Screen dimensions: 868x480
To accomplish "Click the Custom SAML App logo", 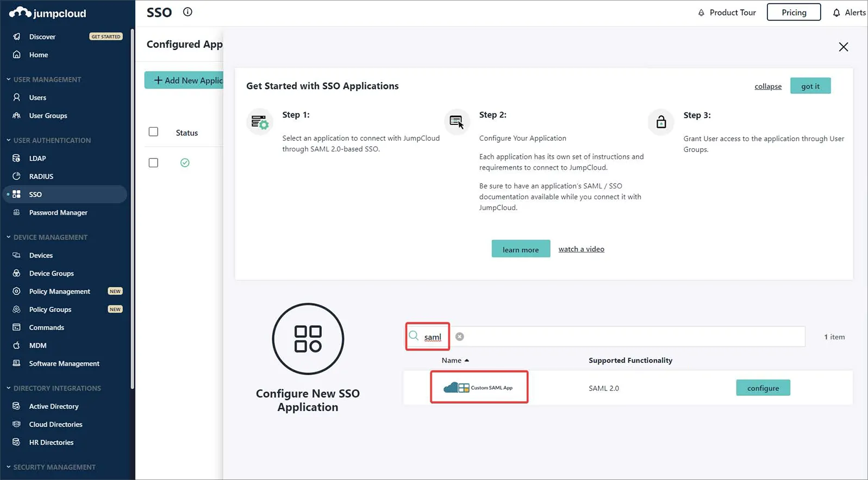I will (x=478, y=388).
